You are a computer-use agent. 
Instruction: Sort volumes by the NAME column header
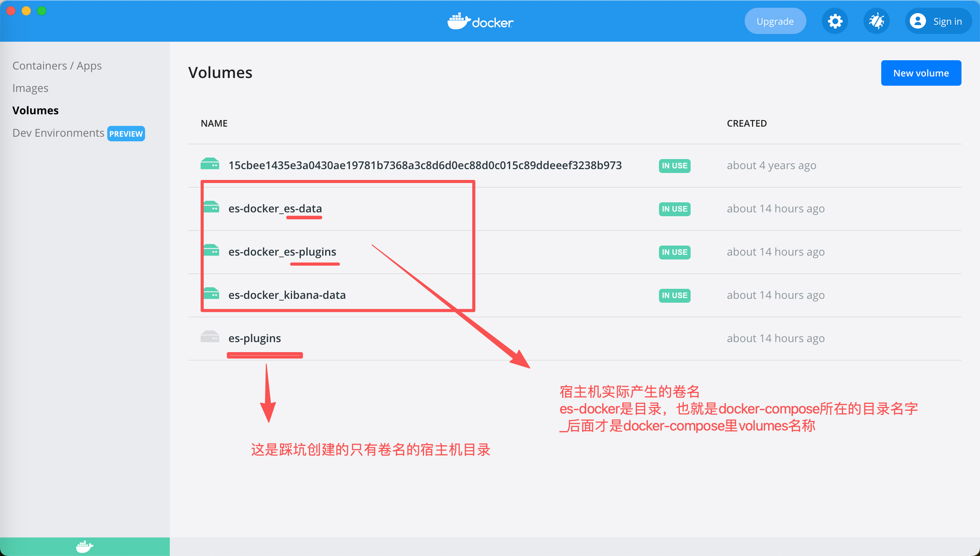click(x=214, y=124)
